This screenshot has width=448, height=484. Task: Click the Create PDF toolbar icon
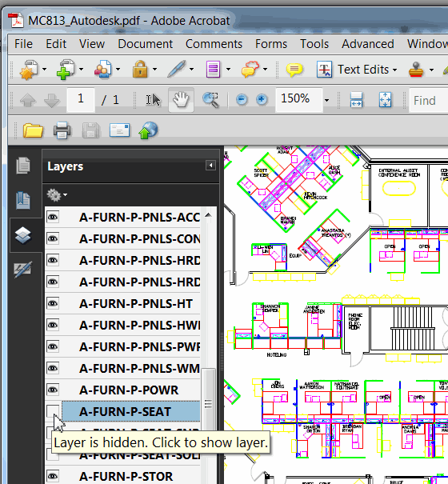click(x=29, y=70)
